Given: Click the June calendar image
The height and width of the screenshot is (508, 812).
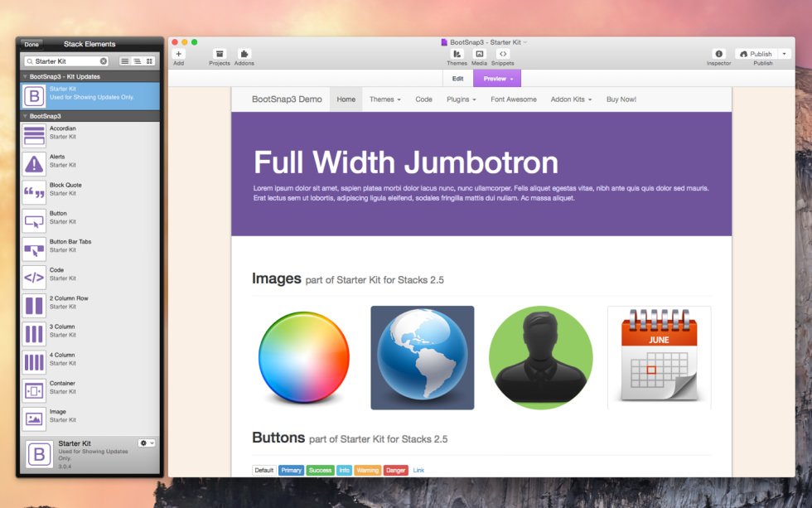Looking at the screenshot, I should pyautogui.click(x=660, y=357).
